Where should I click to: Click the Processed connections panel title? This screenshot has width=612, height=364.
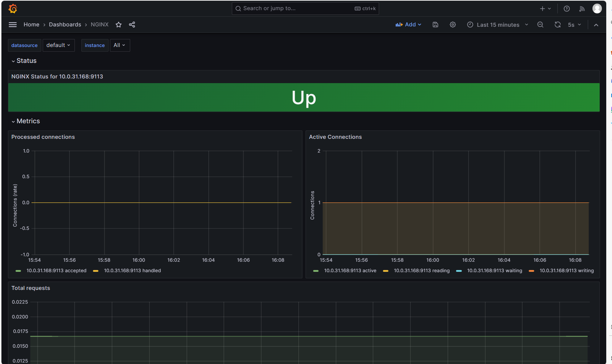43,137
